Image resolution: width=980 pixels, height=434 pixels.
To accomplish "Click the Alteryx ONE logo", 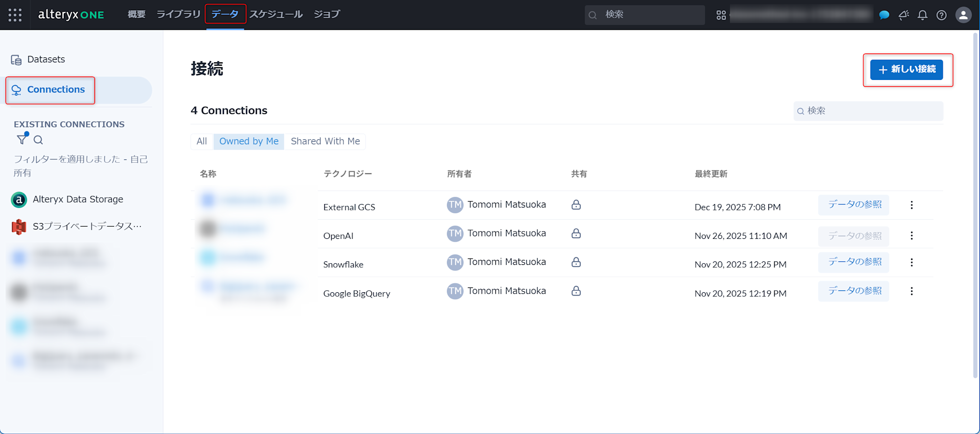I will point(71,15).
